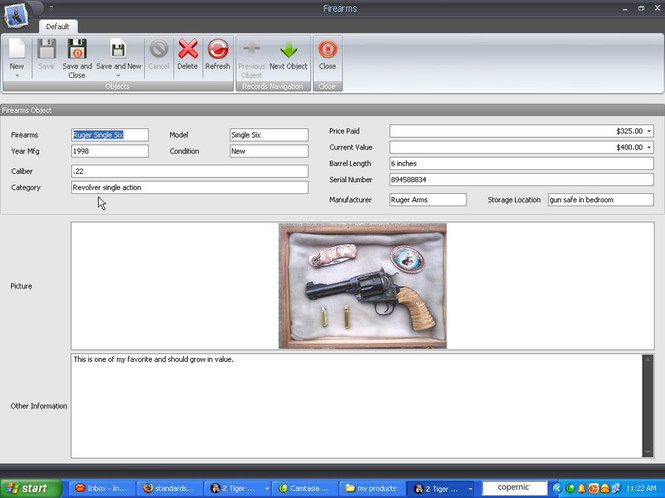The width and height of the screenshot is (665, 498).
Task: Click the Other Information scrollbar
Action: coord(648,406)
